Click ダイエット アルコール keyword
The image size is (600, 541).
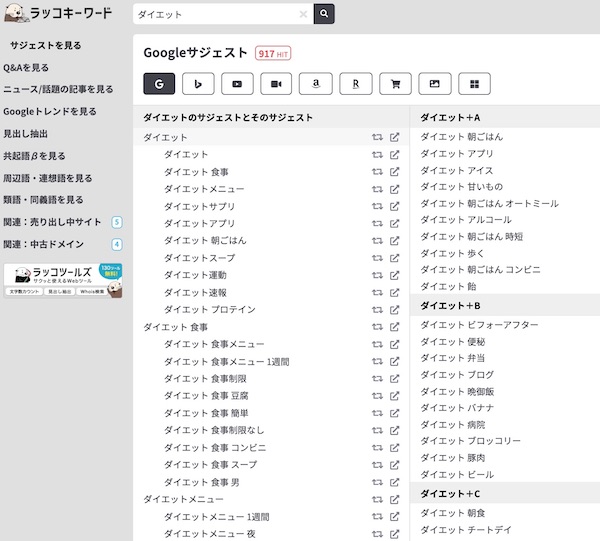point(466,220)
